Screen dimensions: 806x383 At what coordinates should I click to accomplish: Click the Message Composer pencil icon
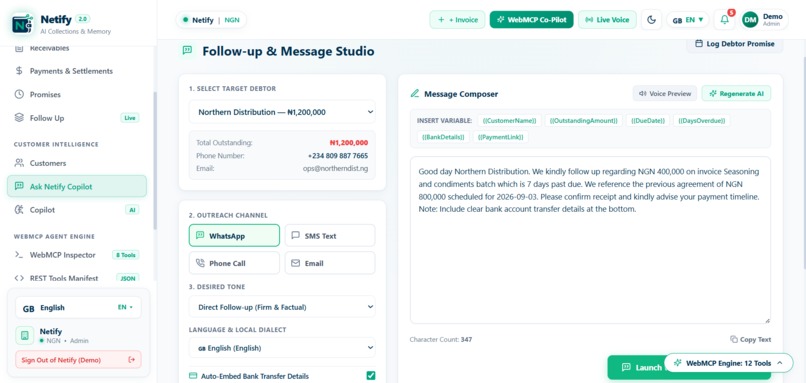point(415,94)
